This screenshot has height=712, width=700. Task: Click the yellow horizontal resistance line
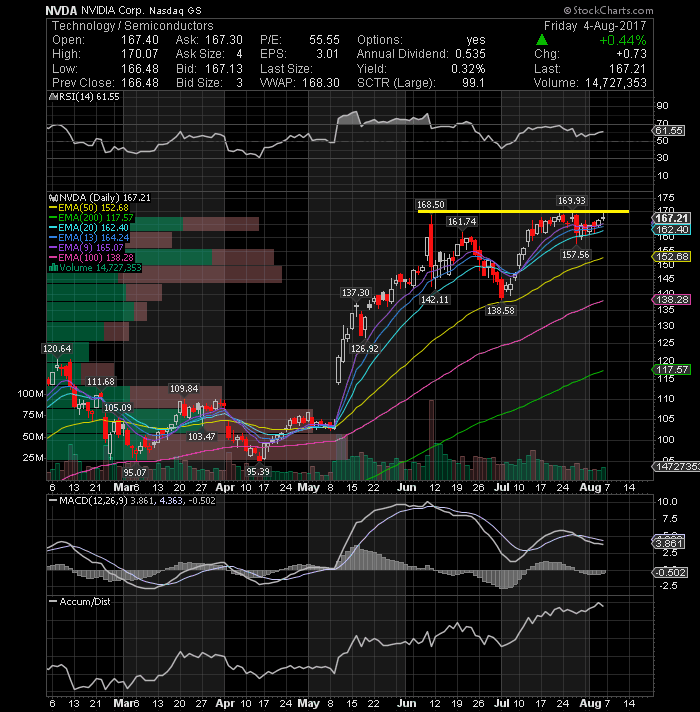point(523,212)
